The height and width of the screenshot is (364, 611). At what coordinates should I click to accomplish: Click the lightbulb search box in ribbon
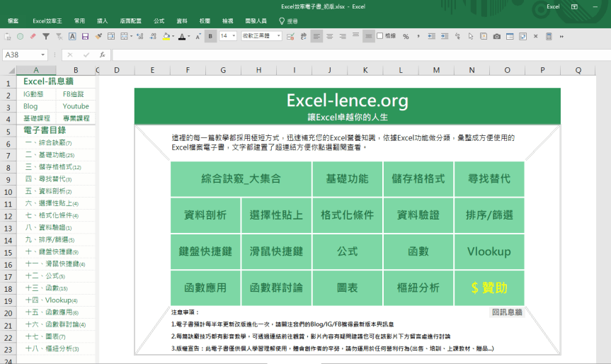289,21
